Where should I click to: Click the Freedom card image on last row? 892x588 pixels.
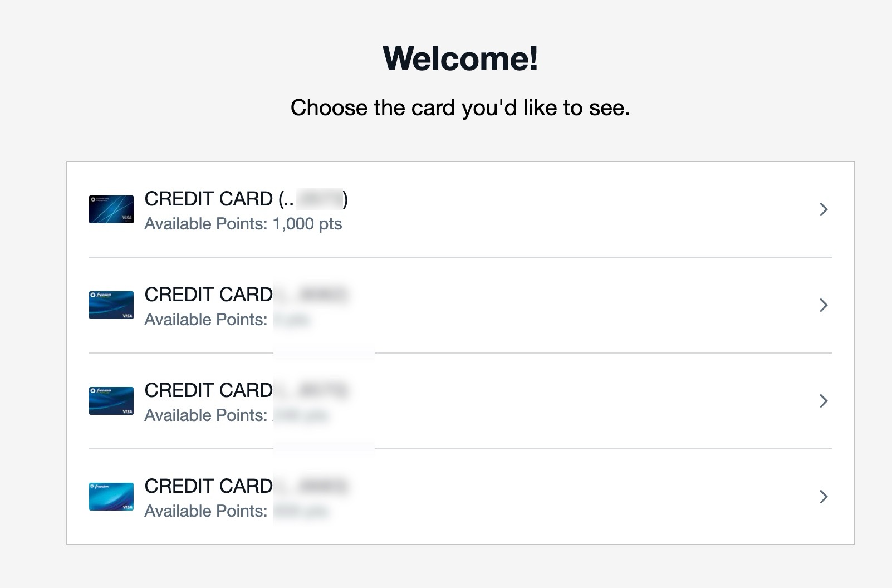(110, 496)
